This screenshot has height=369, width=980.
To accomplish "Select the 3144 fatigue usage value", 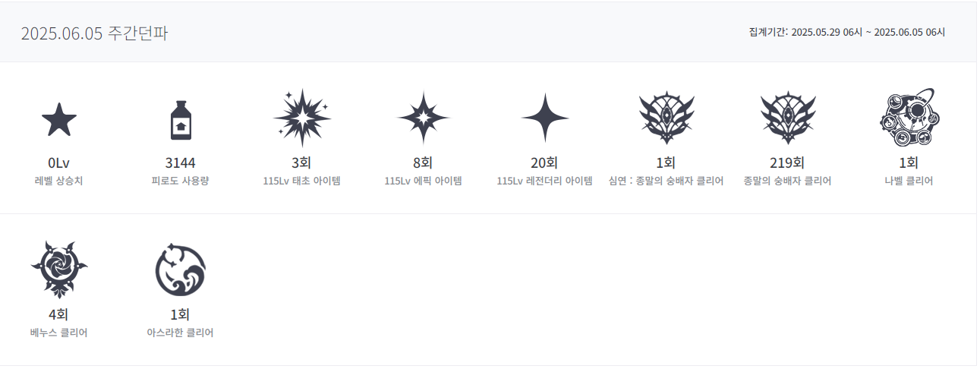I will coord(180,162).
